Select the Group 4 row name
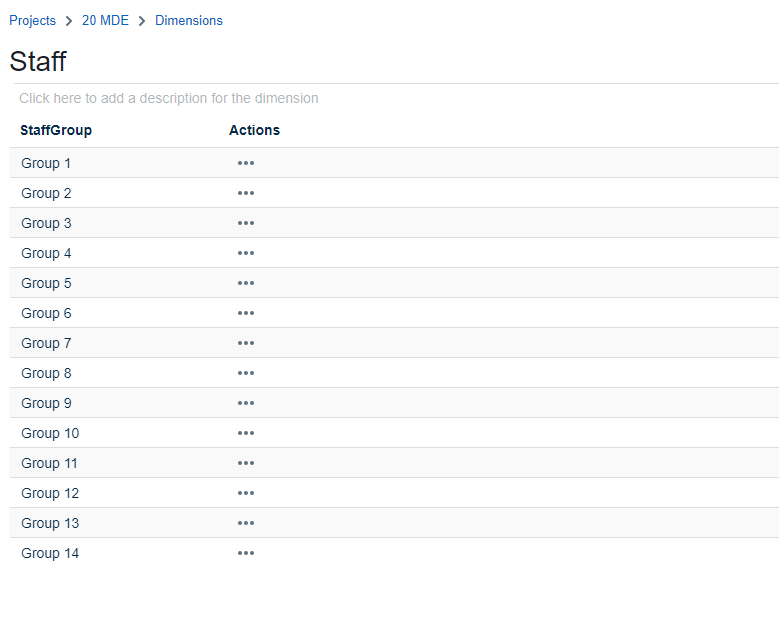Viewport: 779px width, 643px height. click(x=46, y=253)
